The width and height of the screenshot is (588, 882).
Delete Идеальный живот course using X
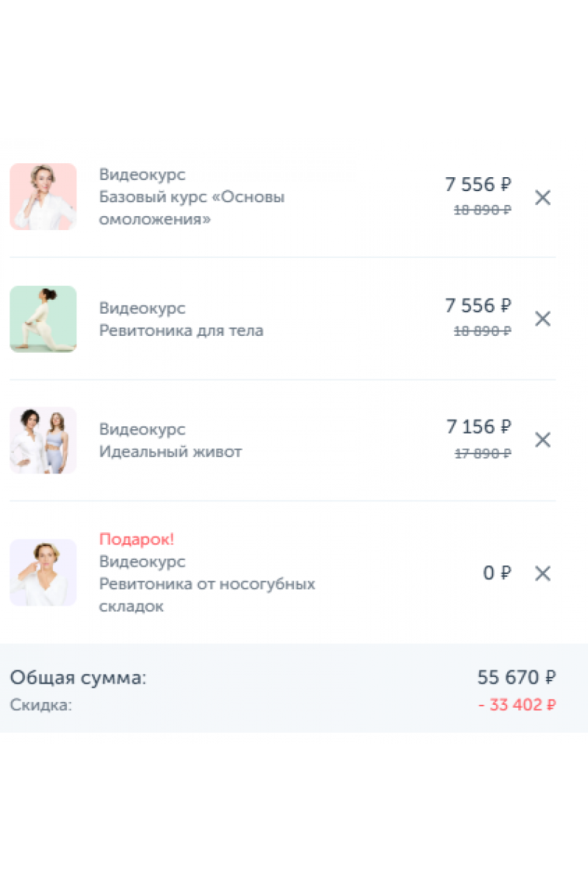(x=542, y=440)
